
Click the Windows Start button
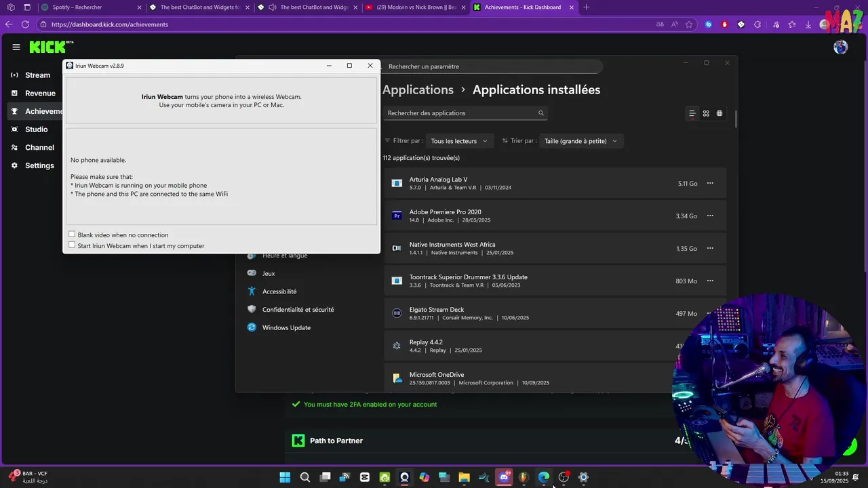[x=285, y=477]
